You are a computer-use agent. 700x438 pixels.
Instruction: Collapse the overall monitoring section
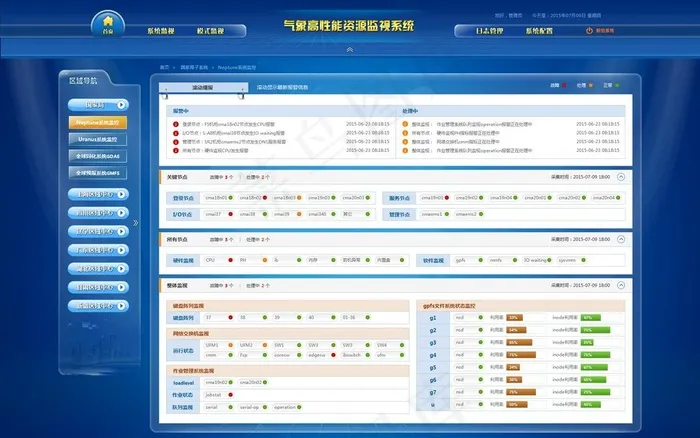[x=620, y=286]
